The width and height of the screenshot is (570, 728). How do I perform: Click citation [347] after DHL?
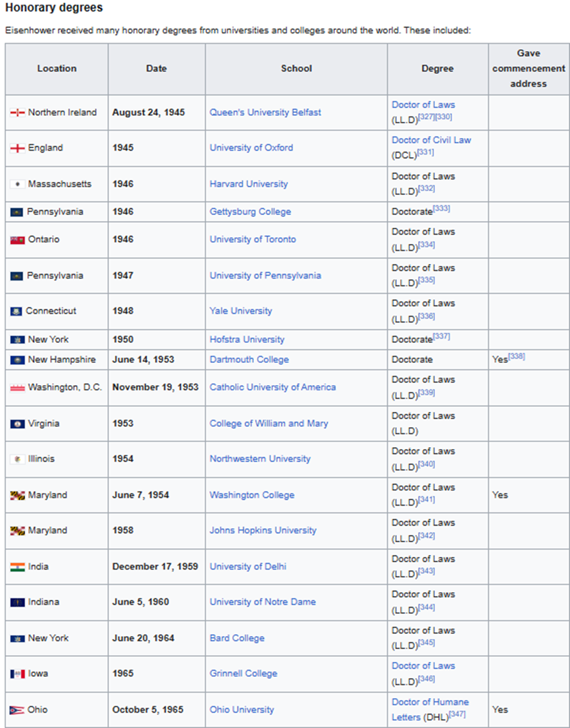pyautogui.click(x=457, y=714)
